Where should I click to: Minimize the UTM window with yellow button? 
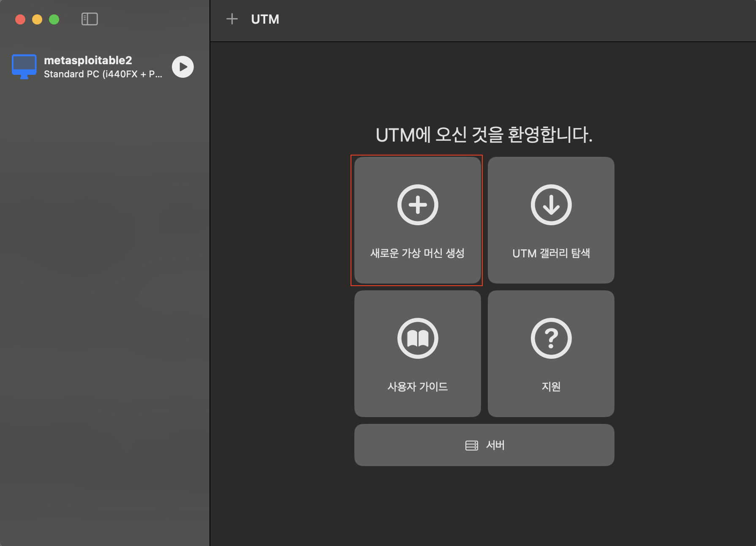pyautogui.click(x=37, y=19)
